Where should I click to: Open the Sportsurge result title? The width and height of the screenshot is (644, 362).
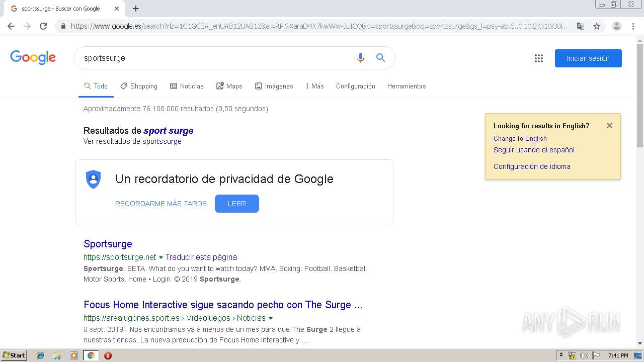coord(108,244)
